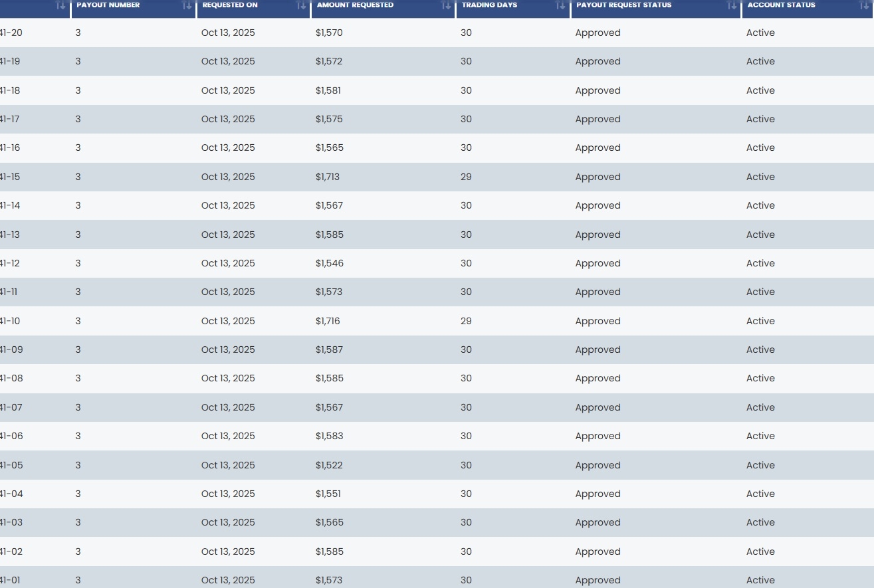Viewport: 874px width, 588px height.
Task: Click the account ID ending 41-20
Action: (x=11, y=33)
